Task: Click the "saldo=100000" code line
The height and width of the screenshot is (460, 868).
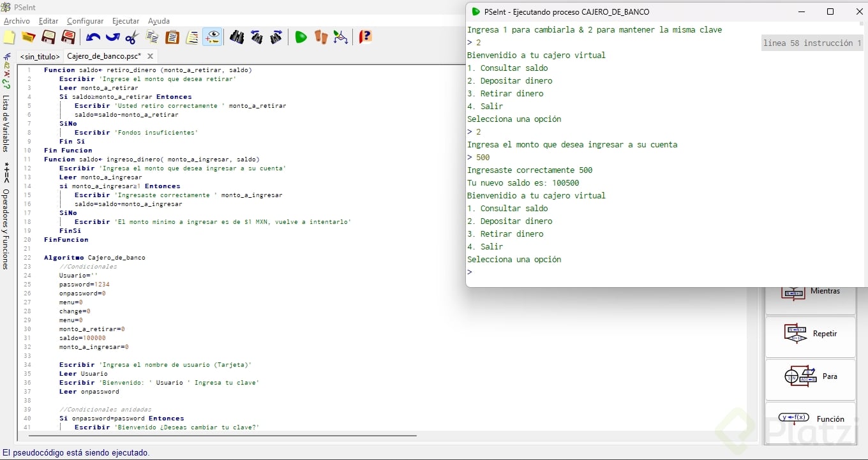Action: pyautogui.click(x=82, y=338)
